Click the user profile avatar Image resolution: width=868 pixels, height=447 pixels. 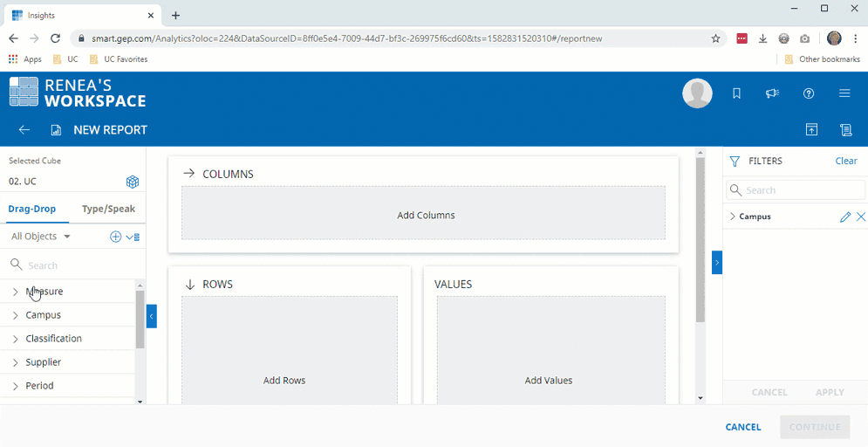(697, 93)
